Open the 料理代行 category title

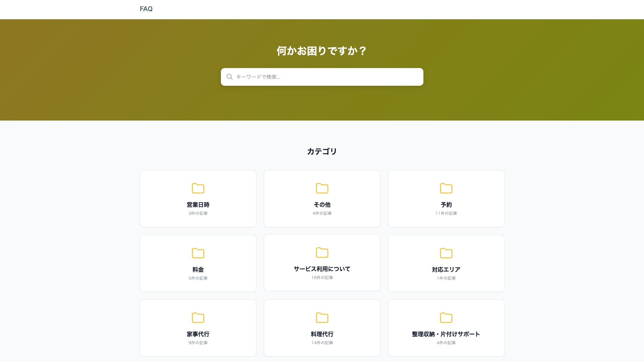322,334
